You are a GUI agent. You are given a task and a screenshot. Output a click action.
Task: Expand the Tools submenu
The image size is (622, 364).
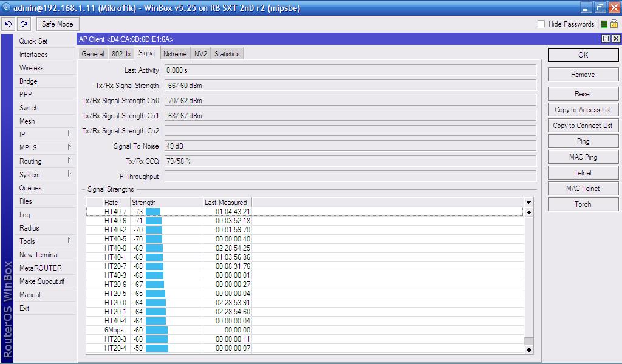click(x=69, y=241)
